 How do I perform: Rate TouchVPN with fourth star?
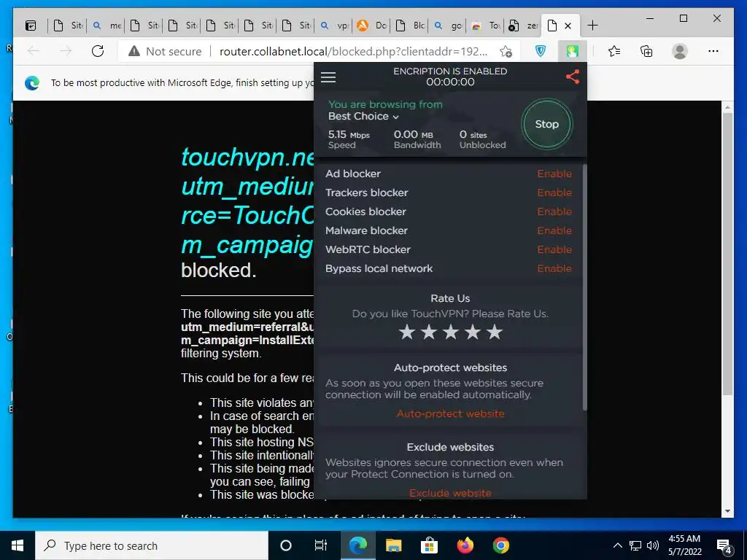(473, 332)
